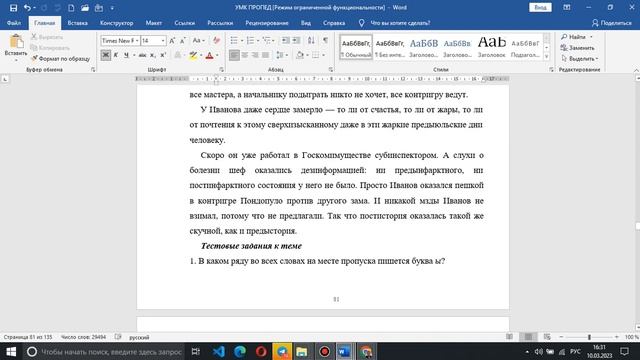Decrease paragraph indent
The width and height of the screenshot is (640, 360).
[286, 40]
